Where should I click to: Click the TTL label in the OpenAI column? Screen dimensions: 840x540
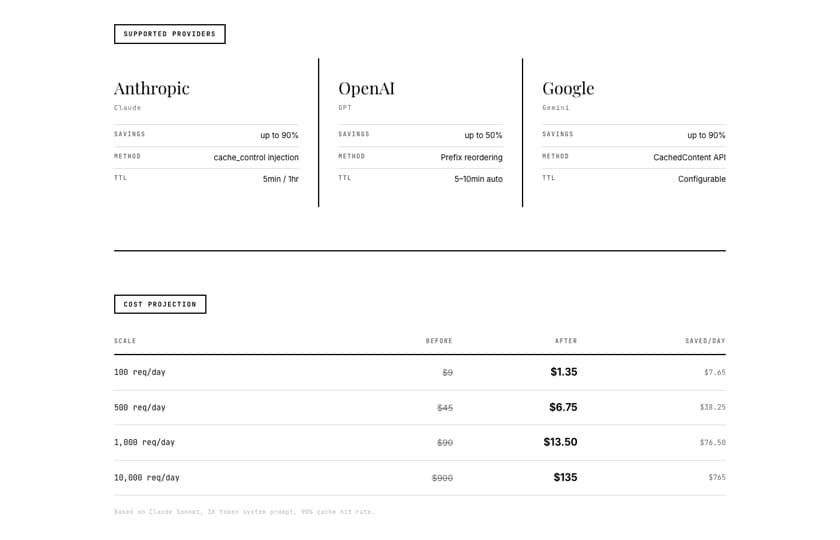344,178
